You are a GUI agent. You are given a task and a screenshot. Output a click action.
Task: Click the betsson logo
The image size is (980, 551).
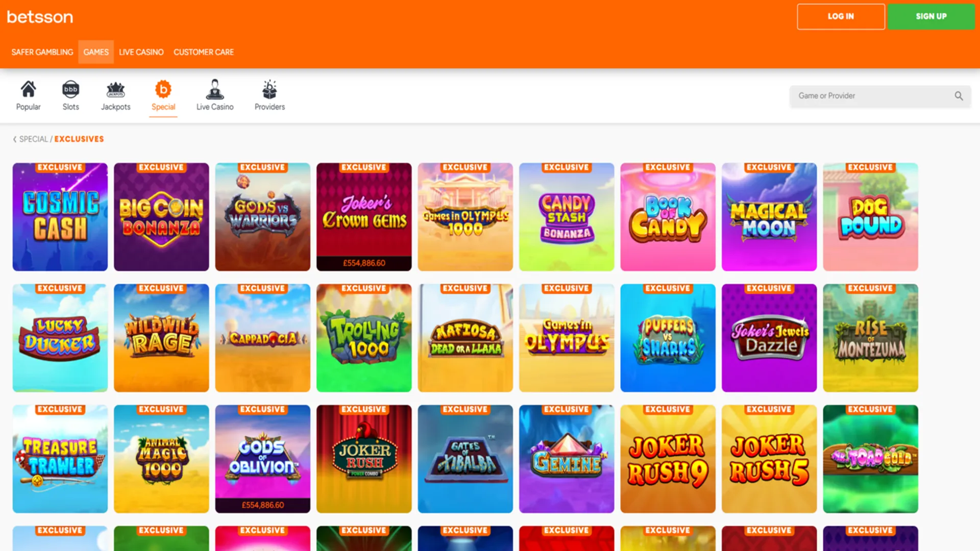(x=40, y=17)
